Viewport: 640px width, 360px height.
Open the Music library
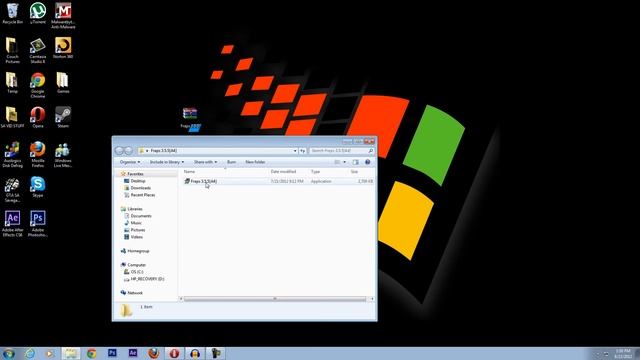[x=136, y=223]
